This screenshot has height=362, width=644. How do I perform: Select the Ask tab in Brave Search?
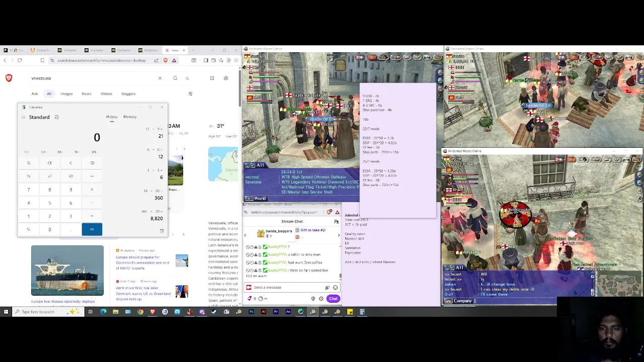coord(35,94)
